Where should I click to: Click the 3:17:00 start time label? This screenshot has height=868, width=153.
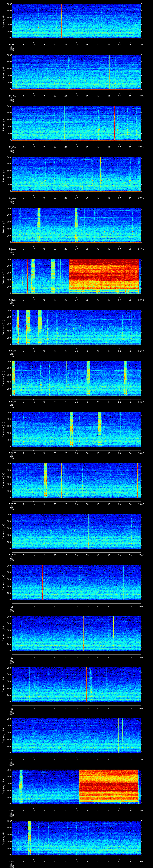12,96
